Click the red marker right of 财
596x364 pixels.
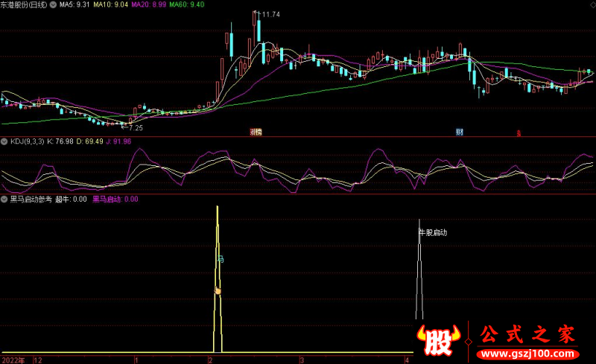pos(519,132)
